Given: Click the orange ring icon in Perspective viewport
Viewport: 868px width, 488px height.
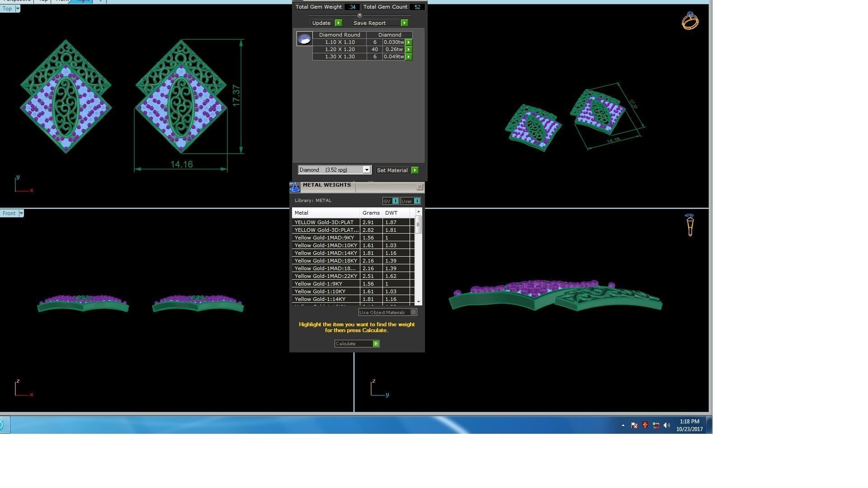Looking at the screenshot, I should 690,21.
